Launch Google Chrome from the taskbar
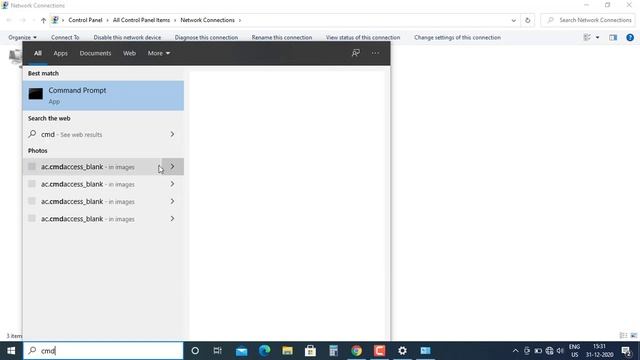Image resolution: width=640 pixels, height=360 pixels. click(x=356, y=351)
